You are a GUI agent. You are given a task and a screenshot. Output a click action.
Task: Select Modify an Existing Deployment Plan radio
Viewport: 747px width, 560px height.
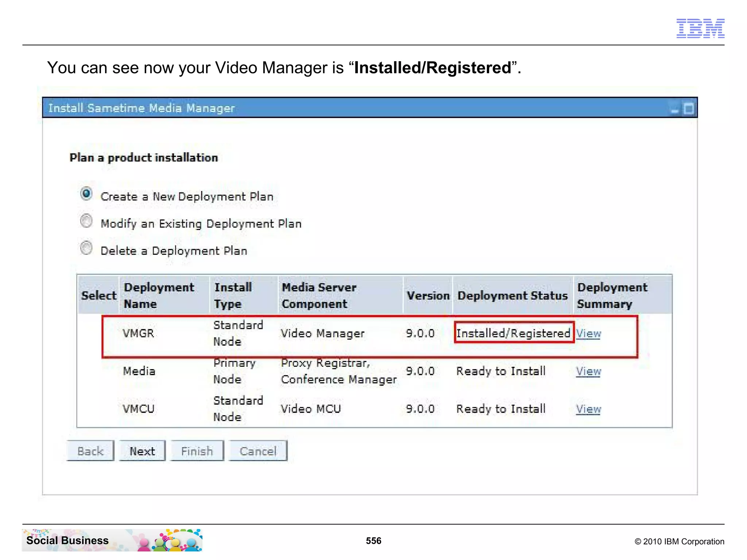pyautogui.click(x=86, y=221)
